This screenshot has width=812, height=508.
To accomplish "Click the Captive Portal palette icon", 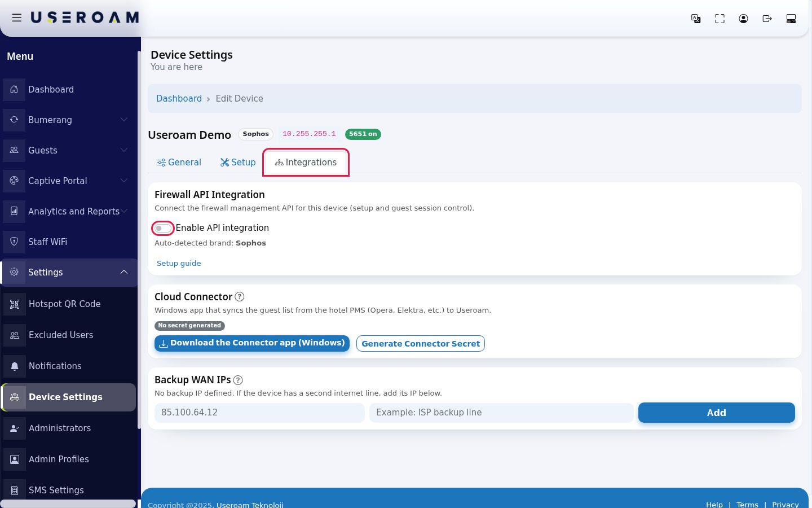I will (14, 181).
